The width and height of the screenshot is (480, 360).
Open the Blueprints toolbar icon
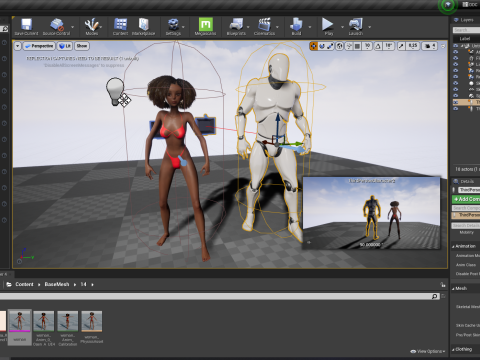(x=236, y=27)
